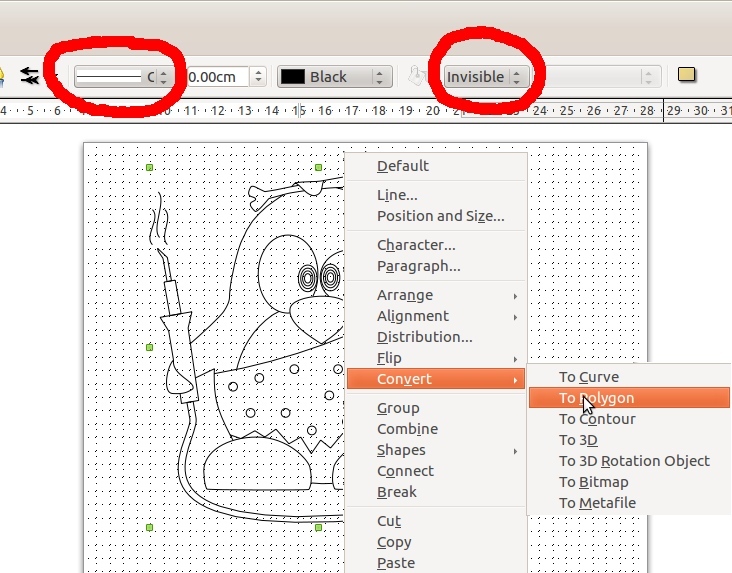Choose To 3D Rotation Object
The image size is (732, 573).
[x=634, y=461]
